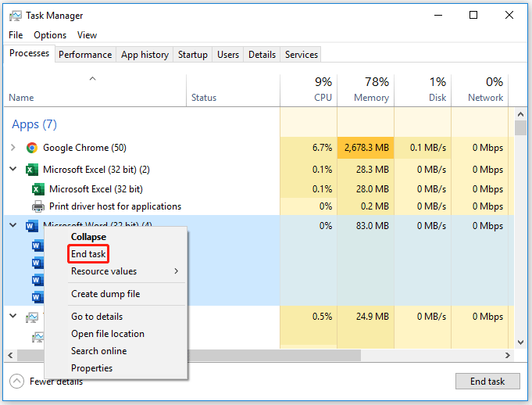Click the Apps (7) group heading
Image resolution: width=532 pixels, height=405 pixels.
click(34, 124)
